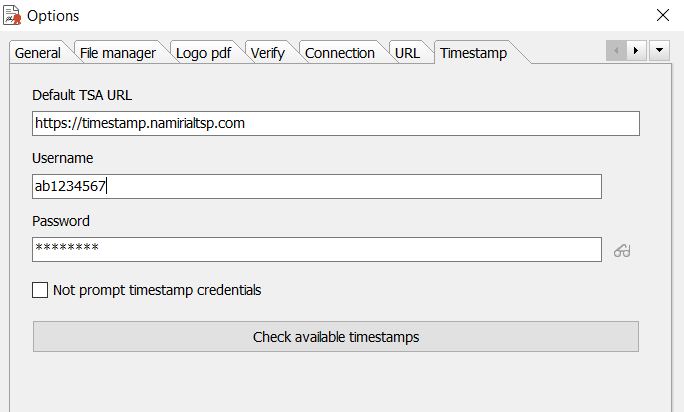This screenshot has width=684, height=412.
Task: Open the File manager tab
Action: (x=118, y=53)
